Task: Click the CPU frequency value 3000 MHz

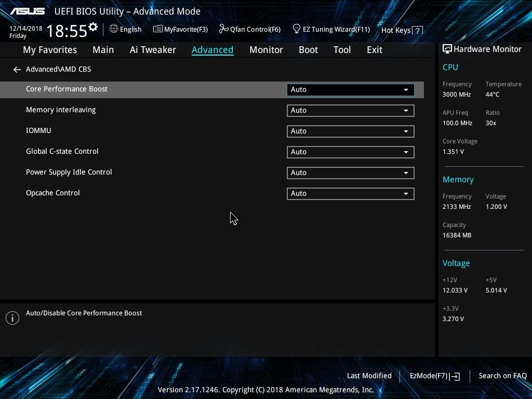Action: click(456, 95)
